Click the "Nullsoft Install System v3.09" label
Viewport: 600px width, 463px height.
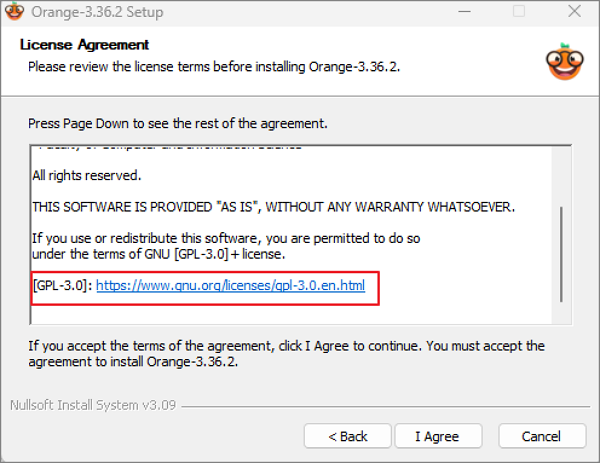(93, 405)
